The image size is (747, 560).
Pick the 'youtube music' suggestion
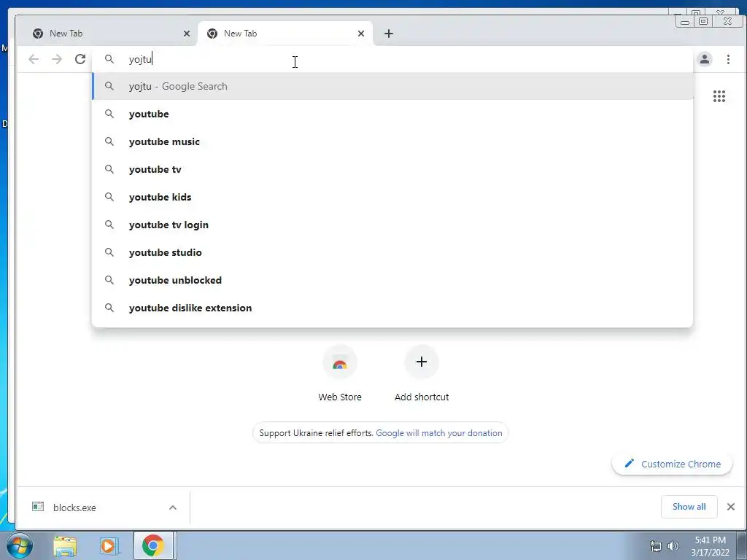tap(392, 141)
